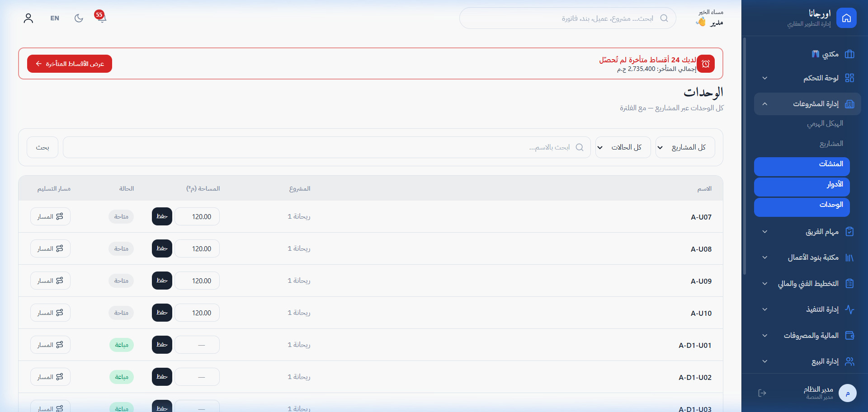Open الهيكل الهرمي submenu item
Viewport: 868px width, 412px height.
pos(825,123)
